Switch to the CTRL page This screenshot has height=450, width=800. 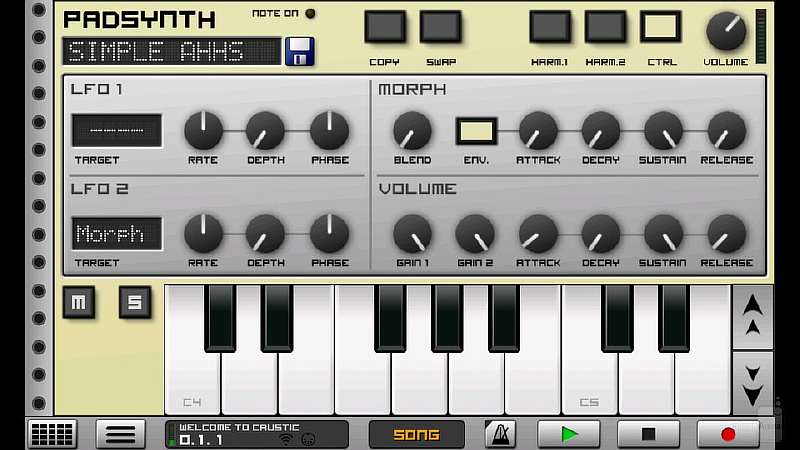tap(660, 28)
